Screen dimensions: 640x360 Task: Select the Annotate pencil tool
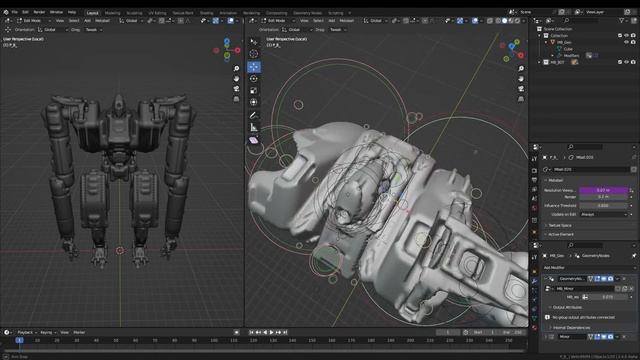click(254, 116)
